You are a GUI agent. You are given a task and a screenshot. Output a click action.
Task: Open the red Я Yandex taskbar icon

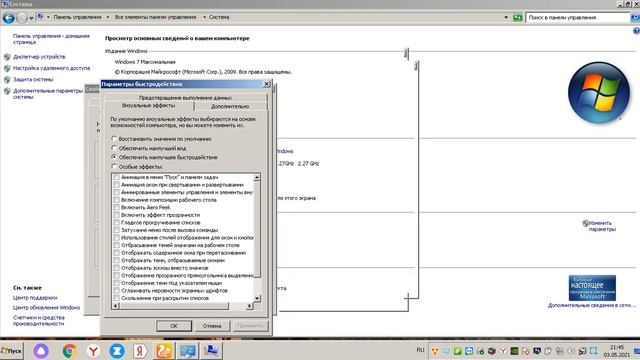pyautogui.click(x=140, y=351)
